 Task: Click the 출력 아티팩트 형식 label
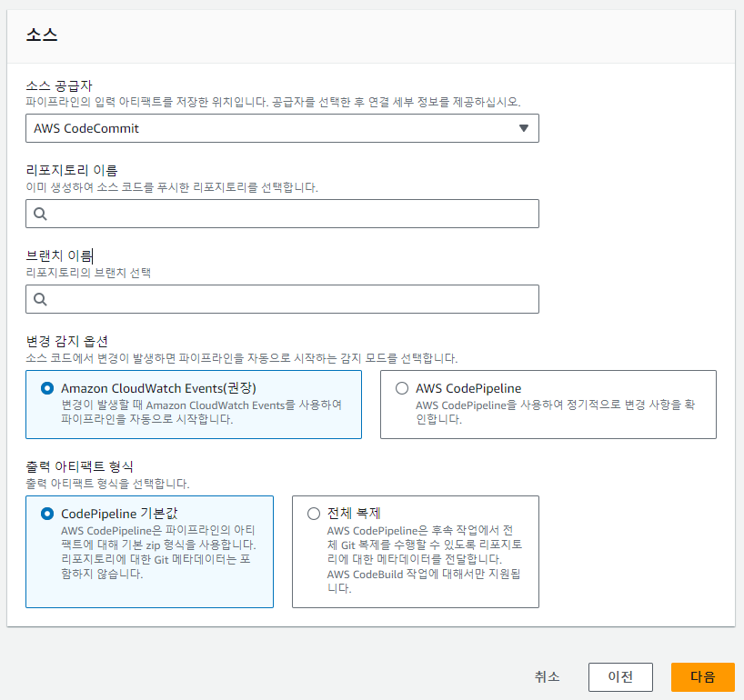tap(80, 466)
